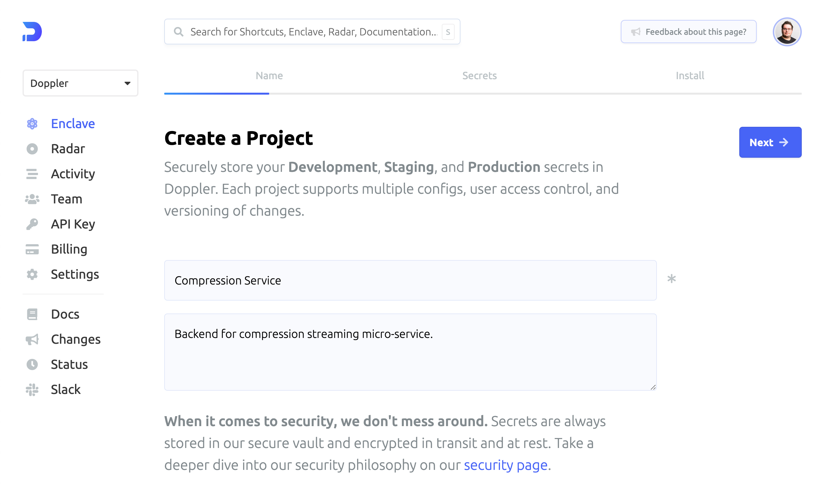Screen dimensions: 823x504
Task: Click the project description textarea
Action: coord(410,352)
